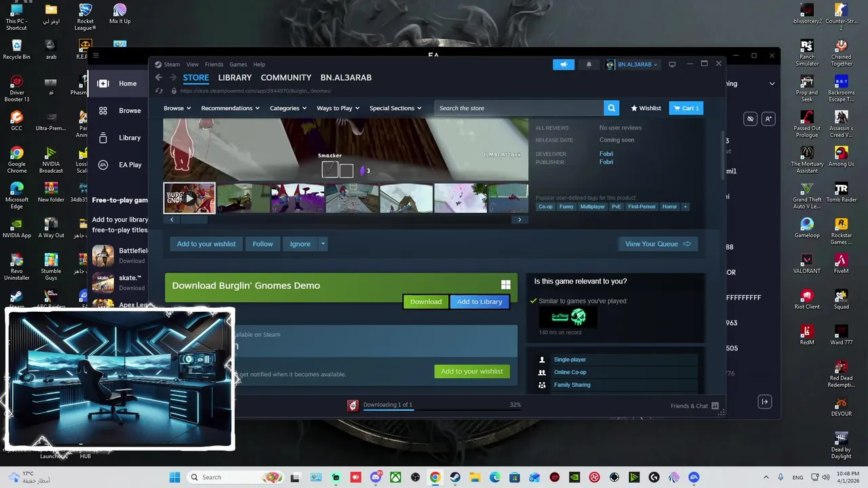Open Xbox app from the taskbar

pos(395,477)
